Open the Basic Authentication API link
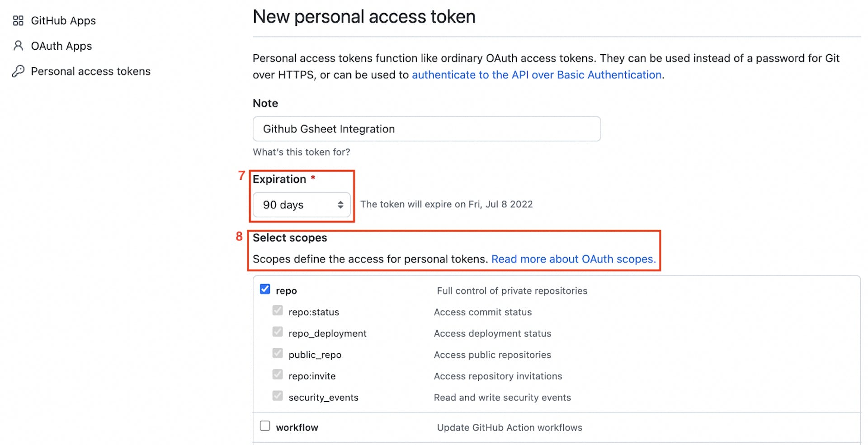868x445 pixels. pyautogui.click(x=537, y=75)
